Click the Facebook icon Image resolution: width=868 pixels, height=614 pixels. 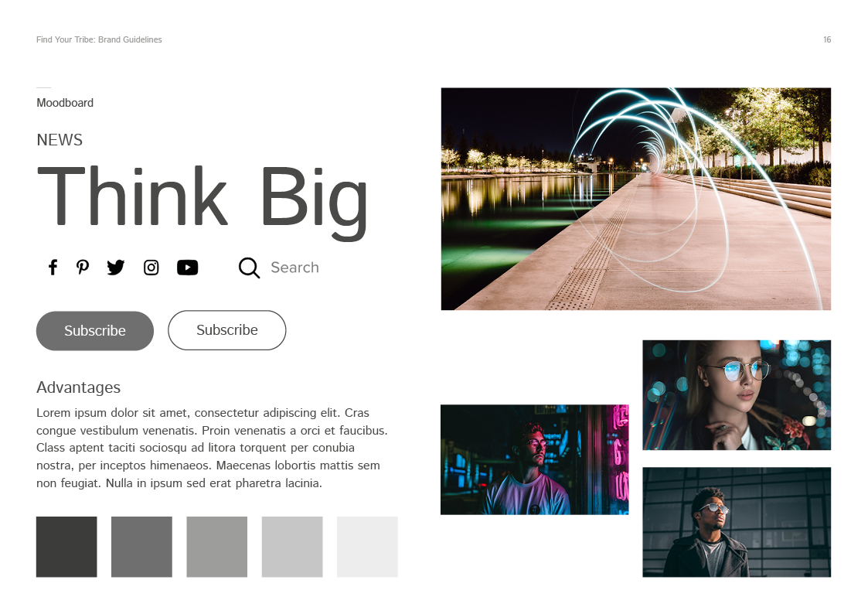[x=53, y=268]
